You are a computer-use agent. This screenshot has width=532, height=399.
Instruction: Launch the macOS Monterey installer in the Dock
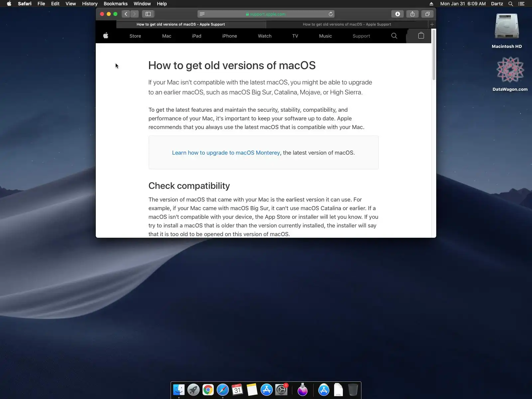(x=303, y=390)
